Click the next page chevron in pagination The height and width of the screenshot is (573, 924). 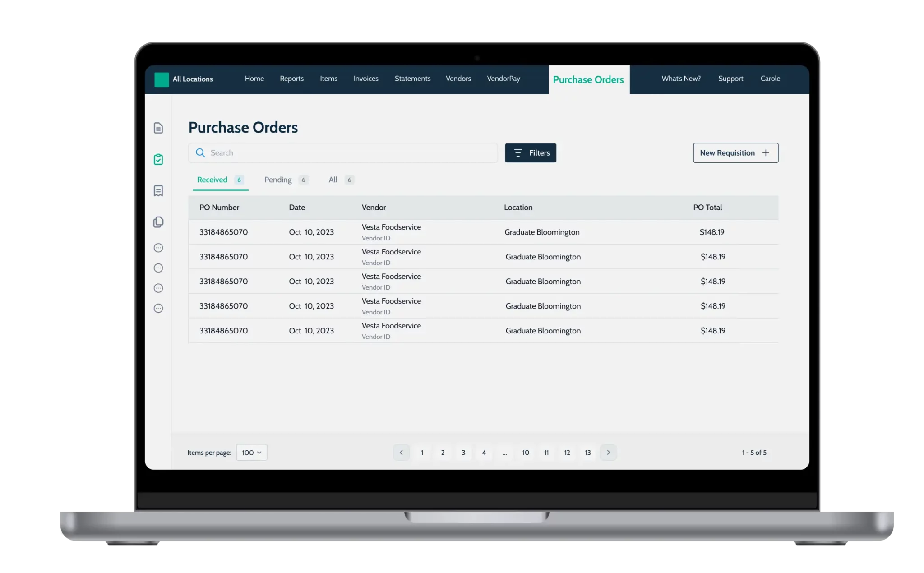[x=608, y=452]
